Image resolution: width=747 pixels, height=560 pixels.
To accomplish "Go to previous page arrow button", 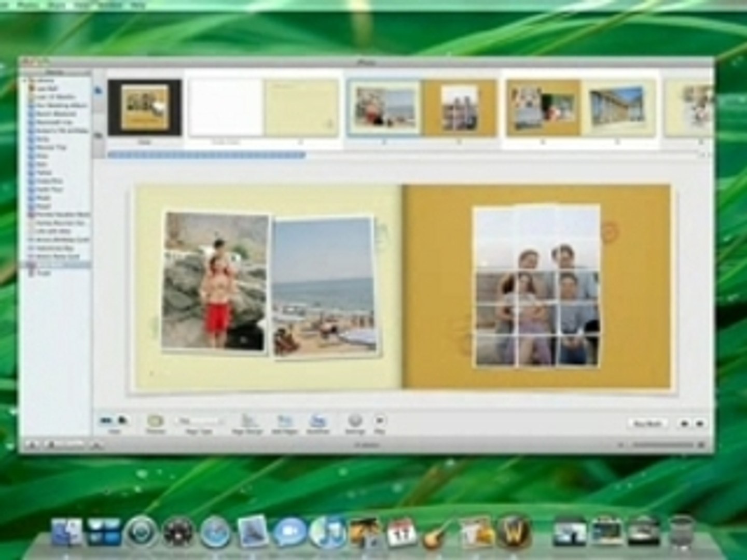I will point(684,424).
